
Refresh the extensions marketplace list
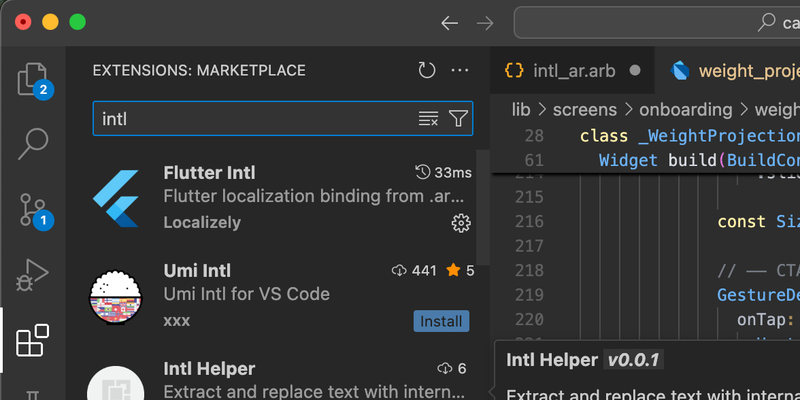[x=427, y=70]
